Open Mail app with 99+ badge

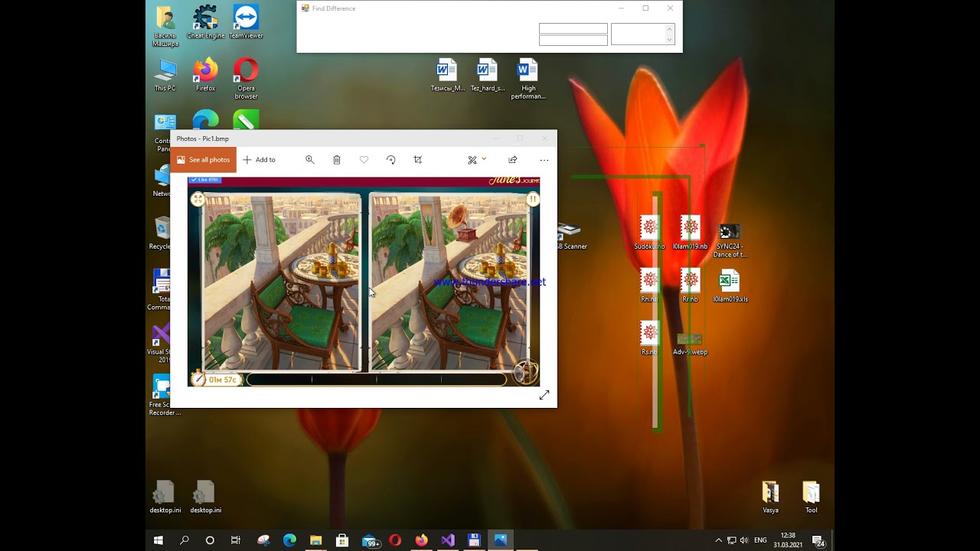click(371, 540)
